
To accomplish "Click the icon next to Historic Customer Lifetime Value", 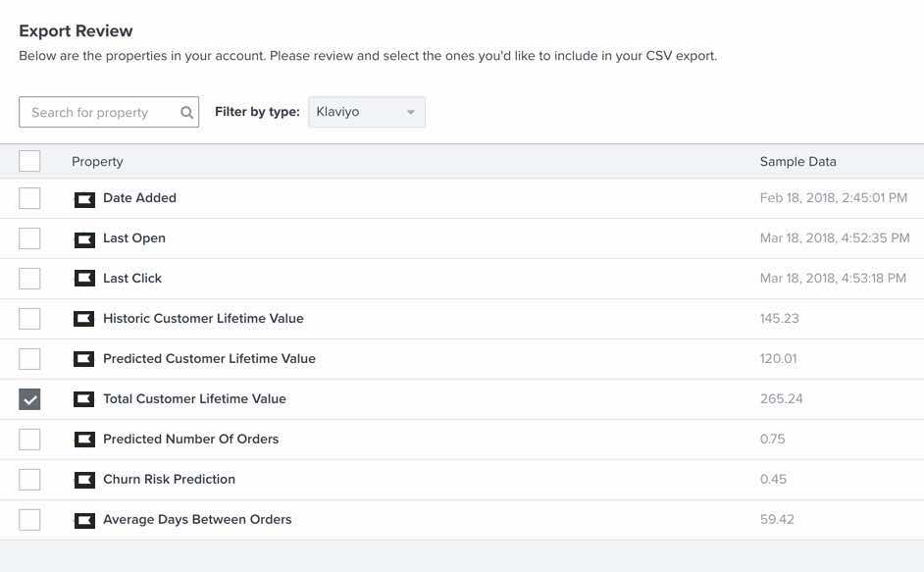I will point(84,318).
